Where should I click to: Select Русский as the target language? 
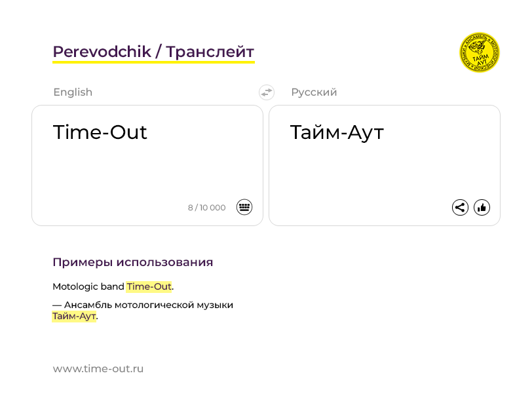click(x=314, y=92)
